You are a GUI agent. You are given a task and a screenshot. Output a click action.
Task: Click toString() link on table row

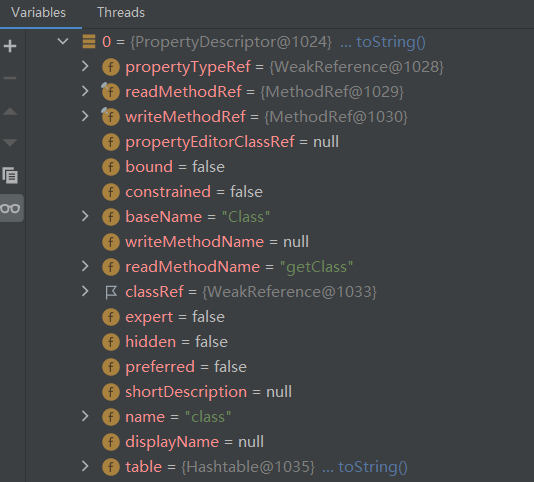tap(373, 467)
